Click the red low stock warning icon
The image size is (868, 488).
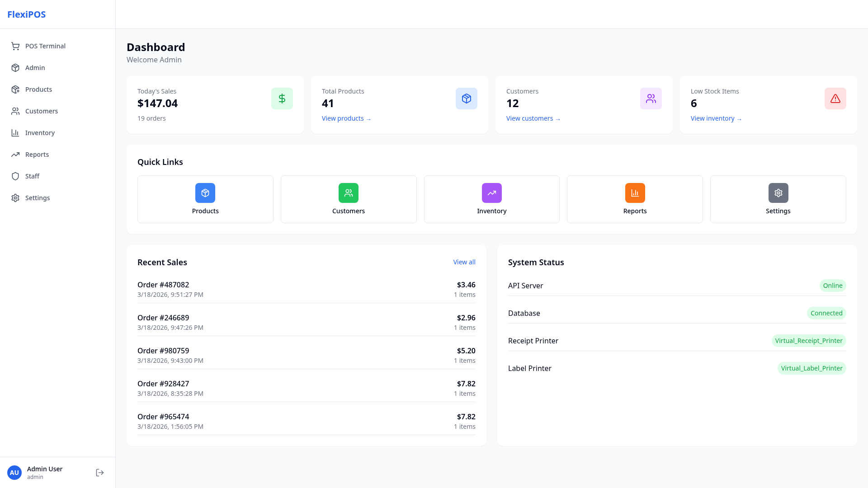[x=835, y=99]
